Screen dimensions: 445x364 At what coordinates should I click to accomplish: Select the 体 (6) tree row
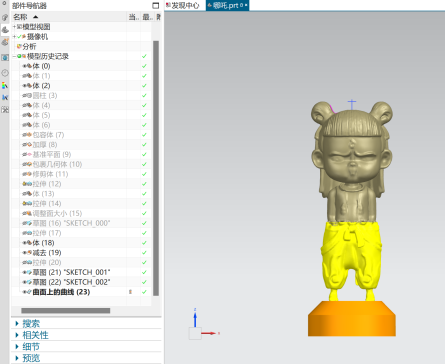coord(82,125)
